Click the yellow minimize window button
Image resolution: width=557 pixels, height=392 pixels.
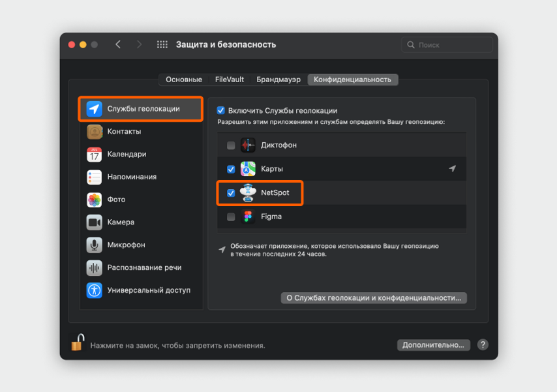click(83, 44)
